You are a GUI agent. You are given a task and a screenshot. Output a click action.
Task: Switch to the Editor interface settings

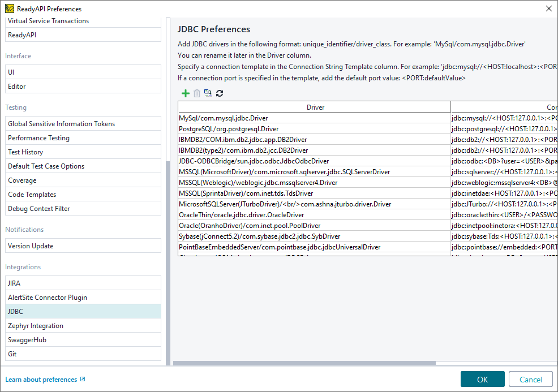(83, 86)
